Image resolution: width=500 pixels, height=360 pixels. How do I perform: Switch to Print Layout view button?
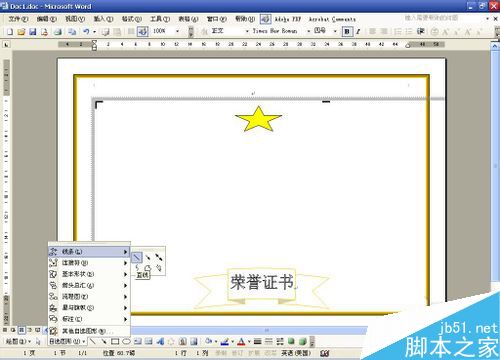click(x=21, y=330)
